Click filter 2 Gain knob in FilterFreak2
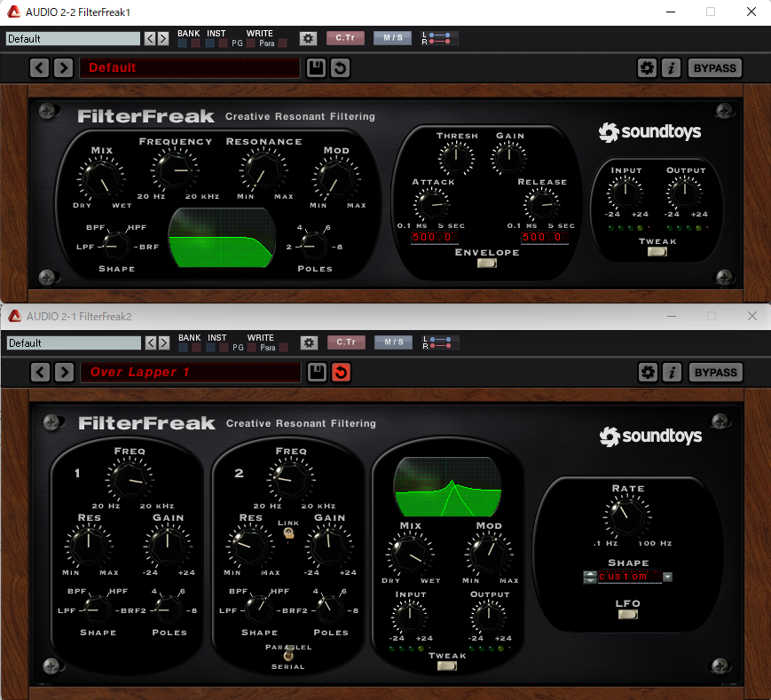This screenshot has width=771, height=700. click(329, 546)
